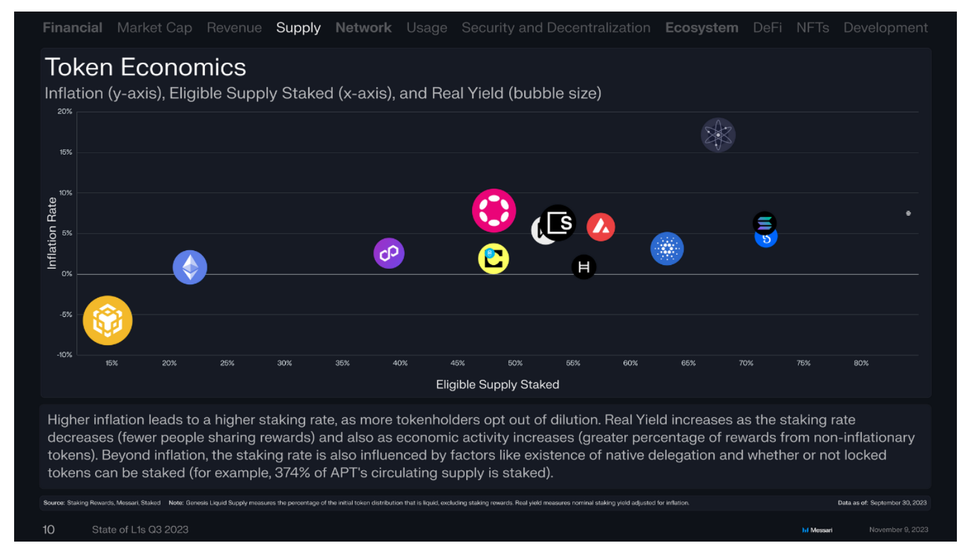
Task: Select the Cosmos atom bubble
Action: click(718, 135)
